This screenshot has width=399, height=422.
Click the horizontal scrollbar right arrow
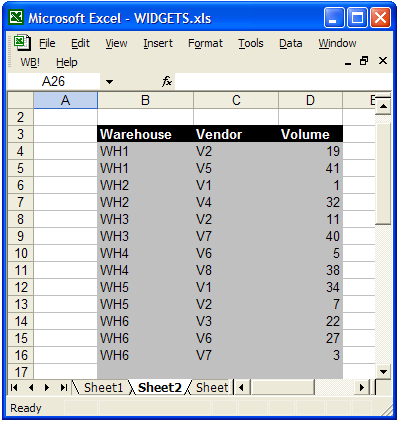click(361, 388)
